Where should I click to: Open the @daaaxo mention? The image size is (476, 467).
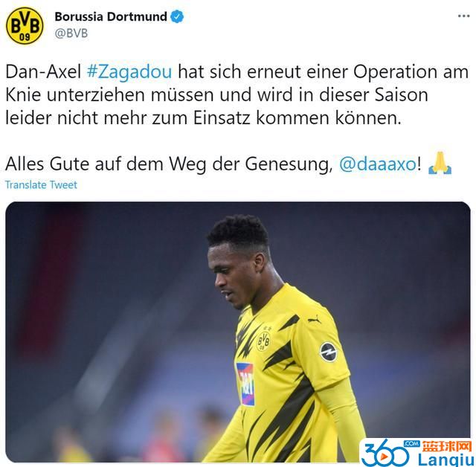click(377, 164)
